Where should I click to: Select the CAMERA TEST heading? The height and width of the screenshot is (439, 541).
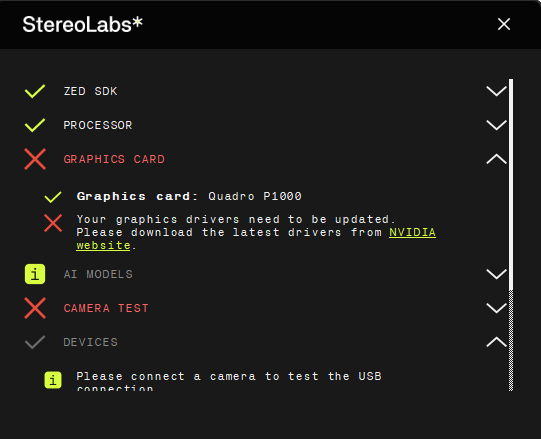[106, 308]
